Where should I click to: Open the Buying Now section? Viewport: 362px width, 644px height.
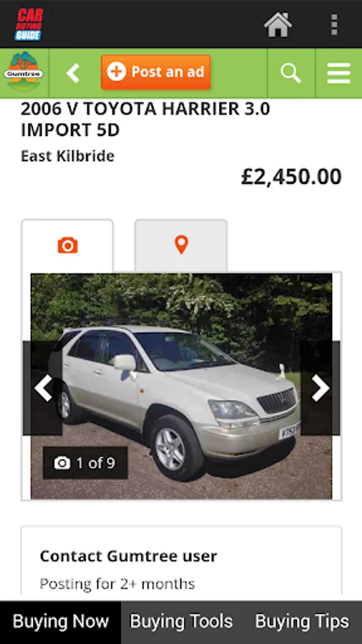pos(61,622)
